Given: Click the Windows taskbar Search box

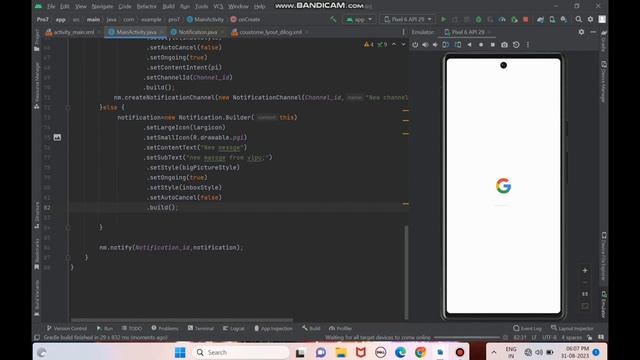Looking at the screenshot, I should pos(241,352).
